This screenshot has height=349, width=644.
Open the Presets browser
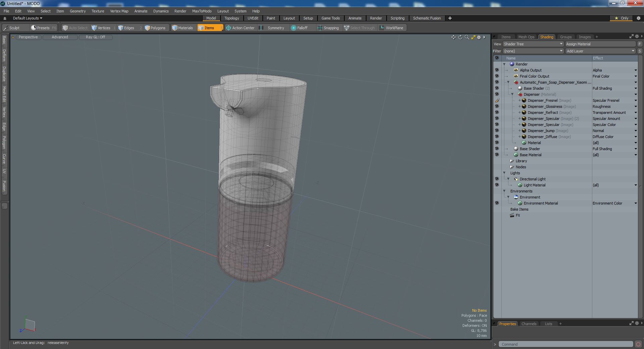point(43,28)
